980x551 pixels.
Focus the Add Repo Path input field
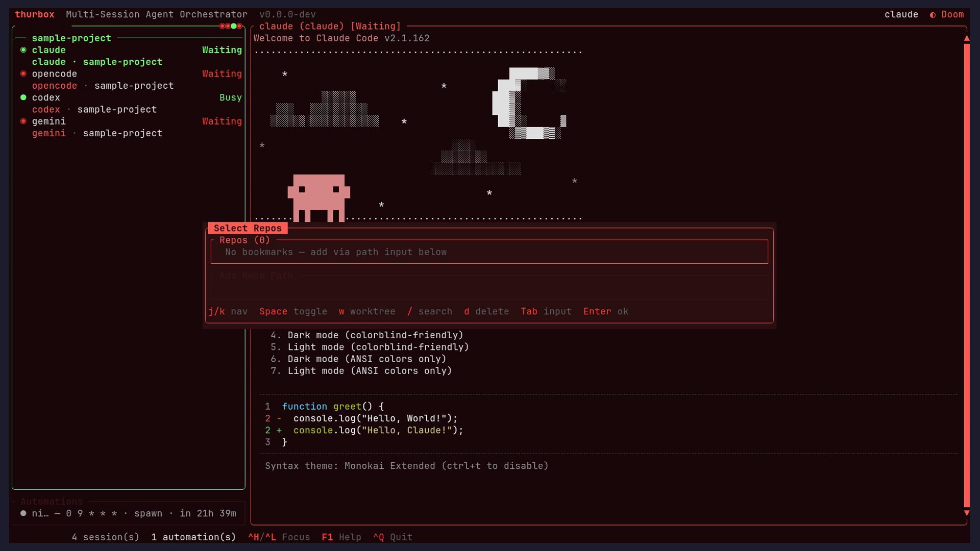pyautogui.click(x=489, y=287)
